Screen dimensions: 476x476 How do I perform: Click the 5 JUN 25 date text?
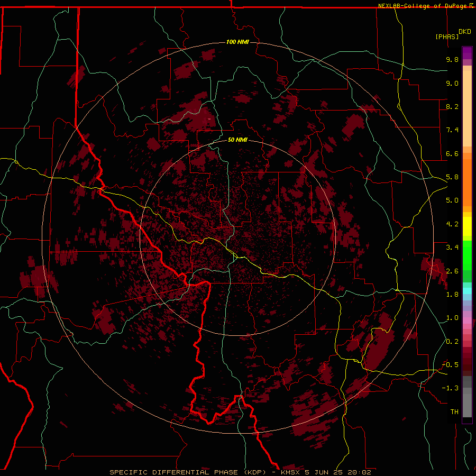pos(325,472)
